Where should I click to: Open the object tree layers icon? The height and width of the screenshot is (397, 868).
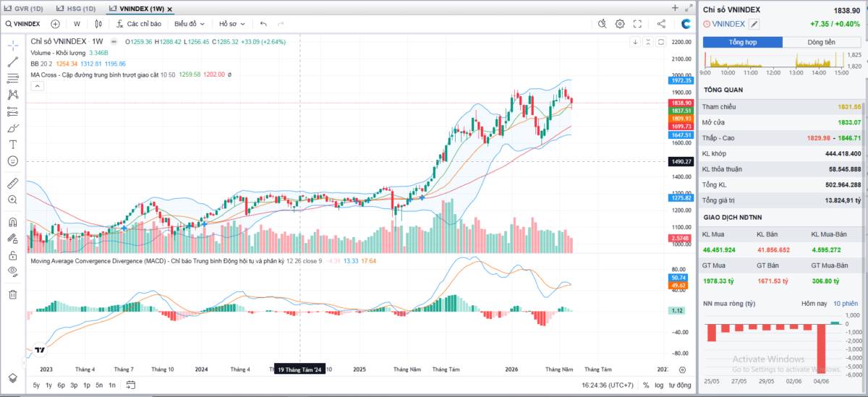pos(12,377)
